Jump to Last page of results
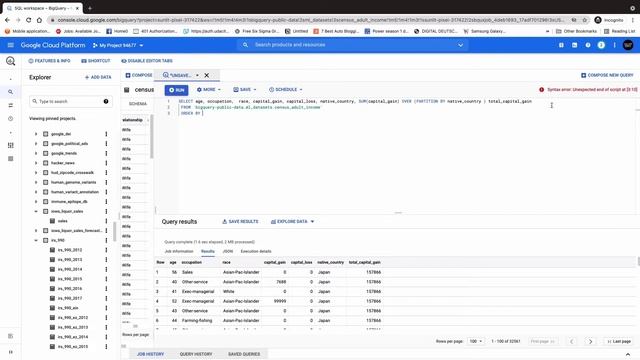This screenshot has height=360, width=640. pos(619,341)
